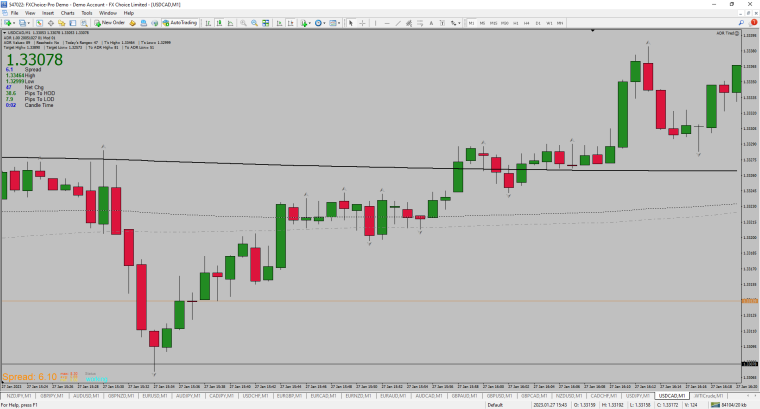Select the equidistant channel tool

click(x=409, y=23)
